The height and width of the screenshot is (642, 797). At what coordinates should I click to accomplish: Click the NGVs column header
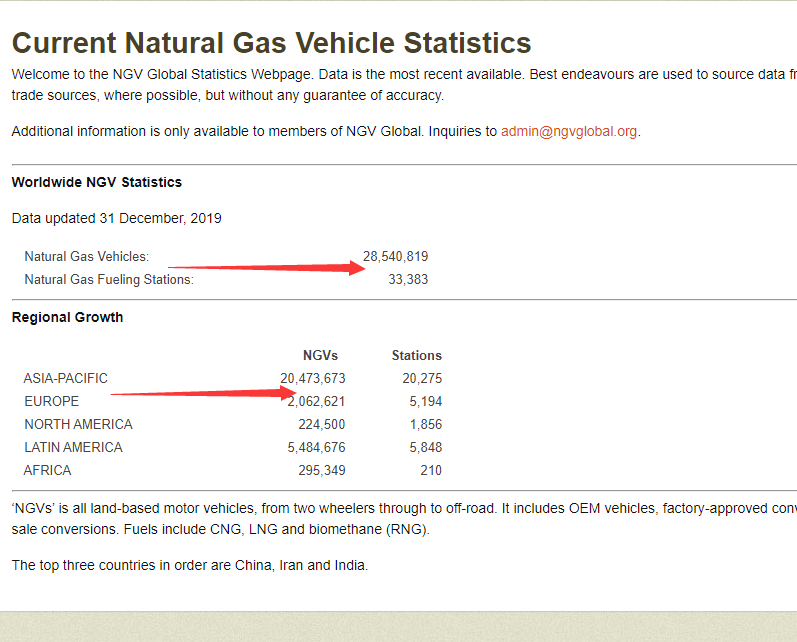[x=320, y=355]
